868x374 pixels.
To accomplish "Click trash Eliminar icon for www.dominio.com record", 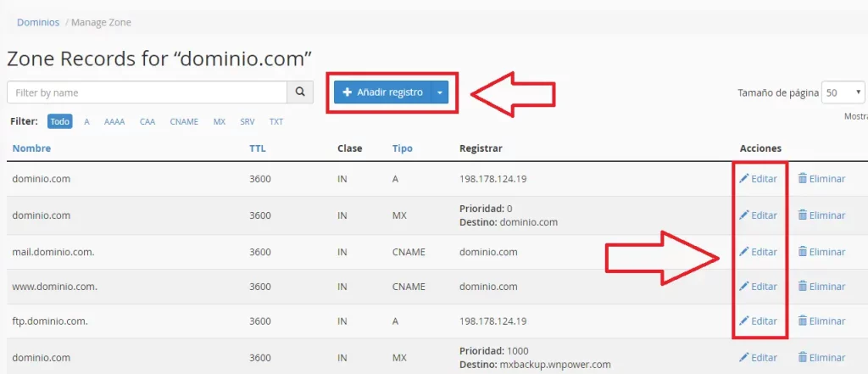I will pos(803,287).
